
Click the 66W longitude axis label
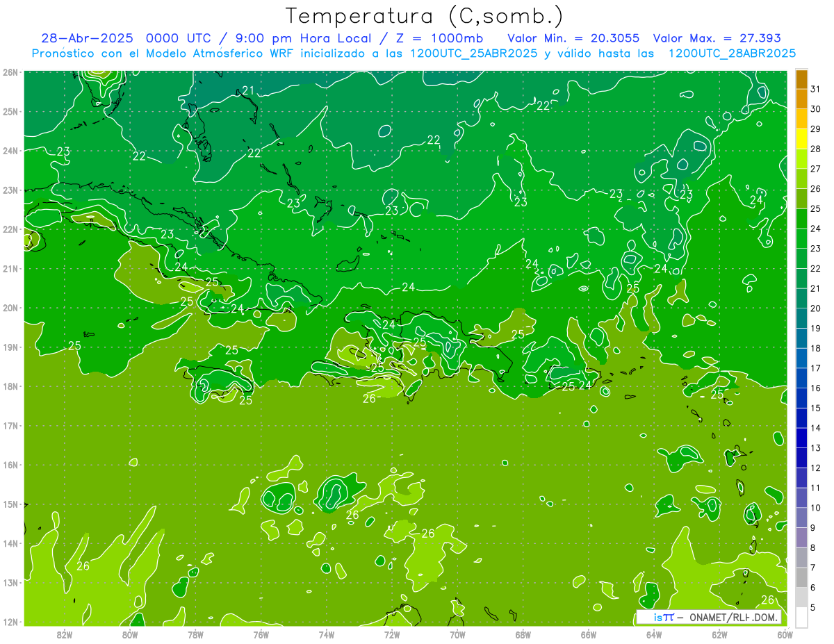pyautogui.click(x=589, y=634)
